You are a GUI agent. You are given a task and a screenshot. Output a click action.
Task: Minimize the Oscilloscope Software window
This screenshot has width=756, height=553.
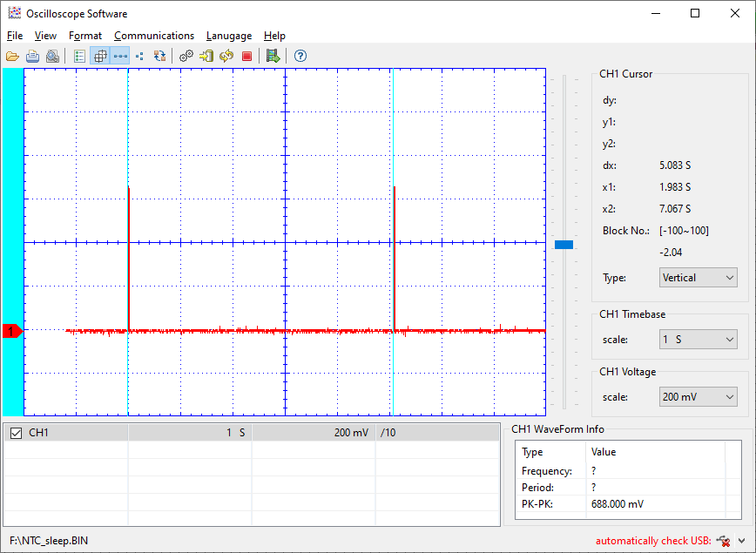tap(656, 13)
